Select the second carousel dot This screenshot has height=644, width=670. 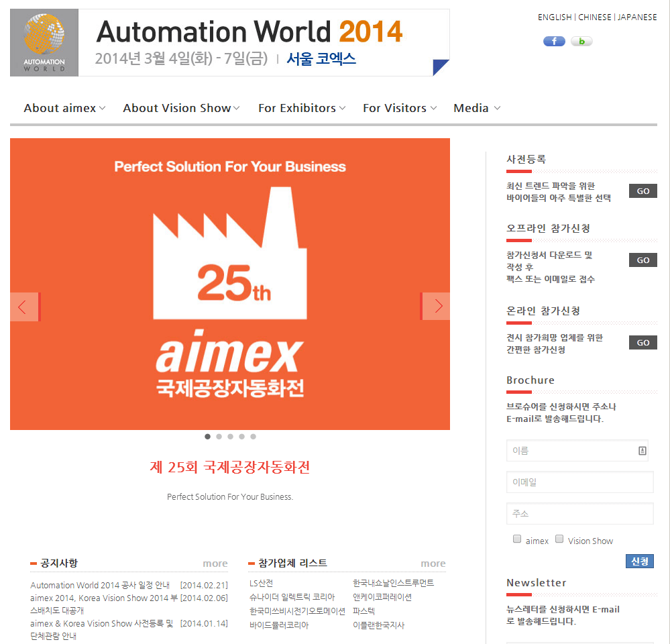pyautogui.click(x=219, y=436)
